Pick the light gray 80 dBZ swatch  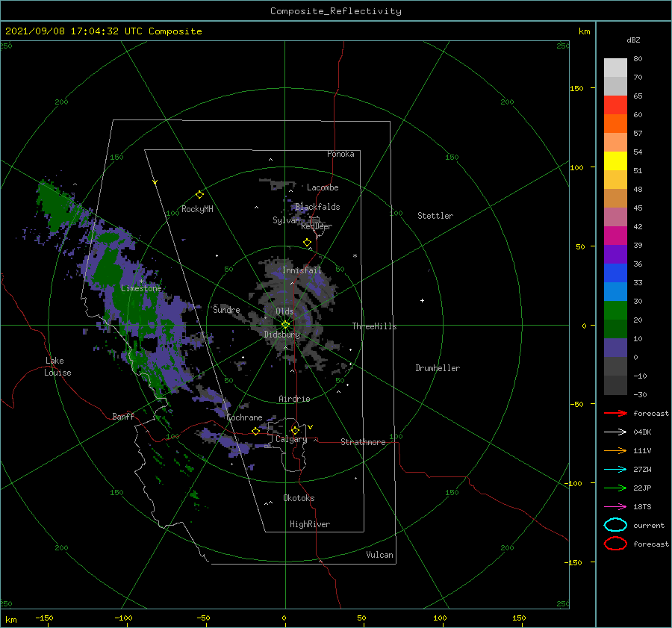coord(615,67)
